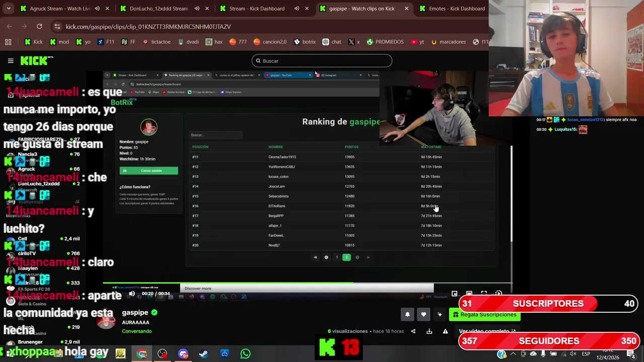
Task: Open the Kick bookmark
Action: (x=34, y=42)
